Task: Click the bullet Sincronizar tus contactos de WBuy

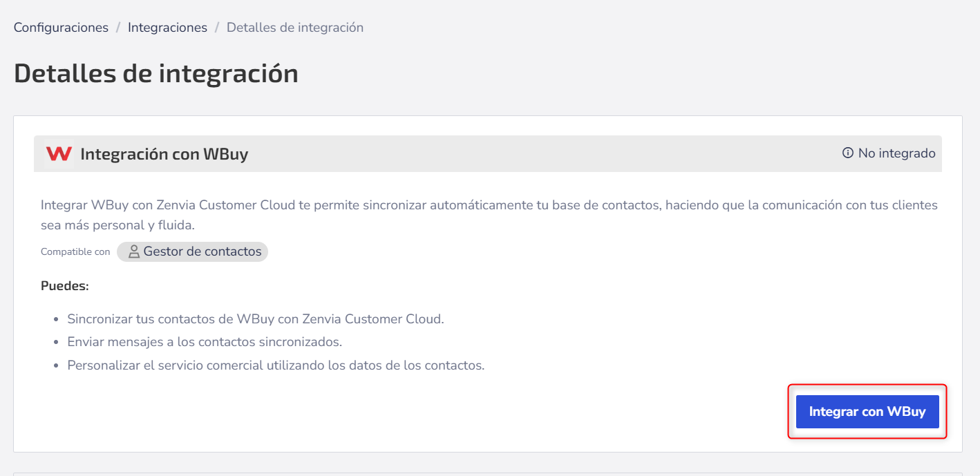Action: [256, 319]
